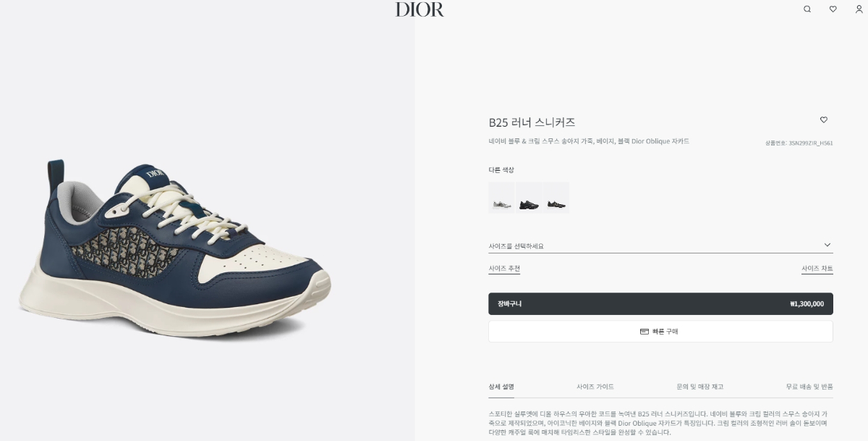This screenshot has width=868, height=441.
Task: Open the wishlist heart icon in header
Action: pyautogui.click(x=833, y=9)
